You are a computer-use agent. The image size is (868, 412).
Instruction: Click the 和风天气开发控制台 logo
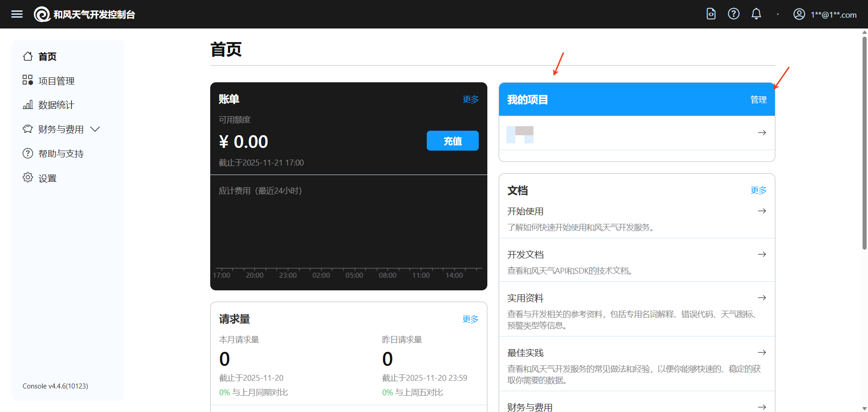point(85,14)
